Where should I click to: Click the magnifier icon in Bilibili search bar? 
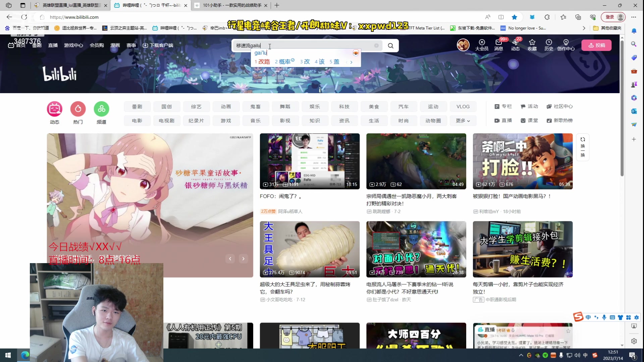[390, 45]
